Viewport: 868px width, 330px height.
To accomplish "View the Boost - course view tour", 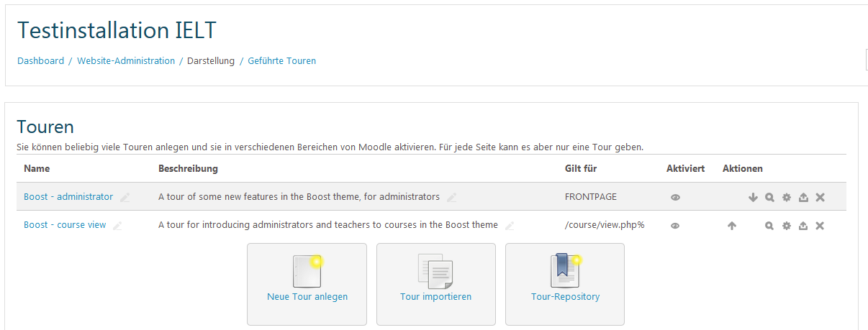I will [769, 226].
